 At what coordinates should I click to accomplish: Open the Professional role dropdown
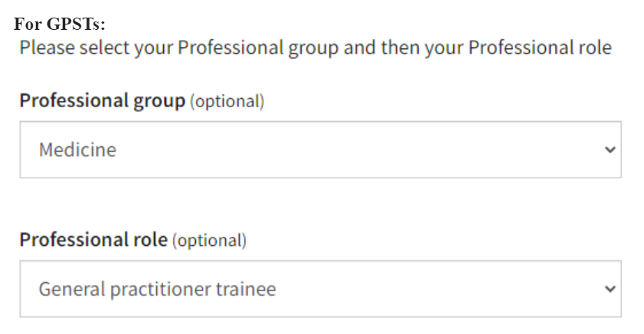pos(320,289)
